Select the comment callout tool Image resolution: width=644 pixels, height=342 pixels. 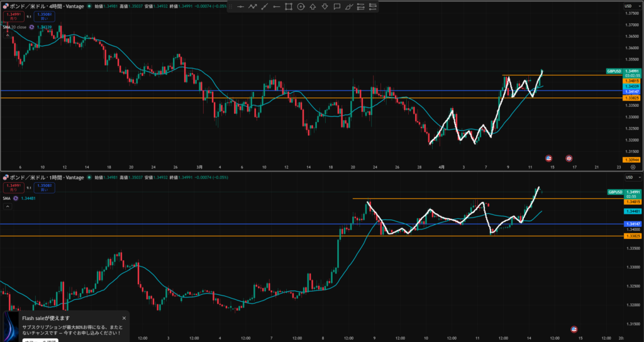pyautogui.click(x=337, y=7)
